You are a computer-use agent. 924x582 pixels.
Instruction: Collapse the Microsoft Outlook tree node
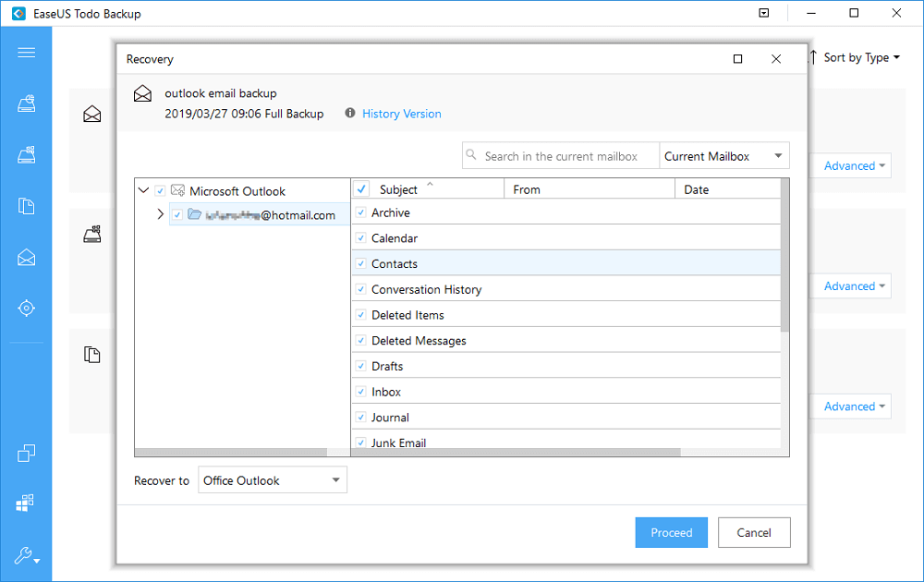click(x=143, y=190)
